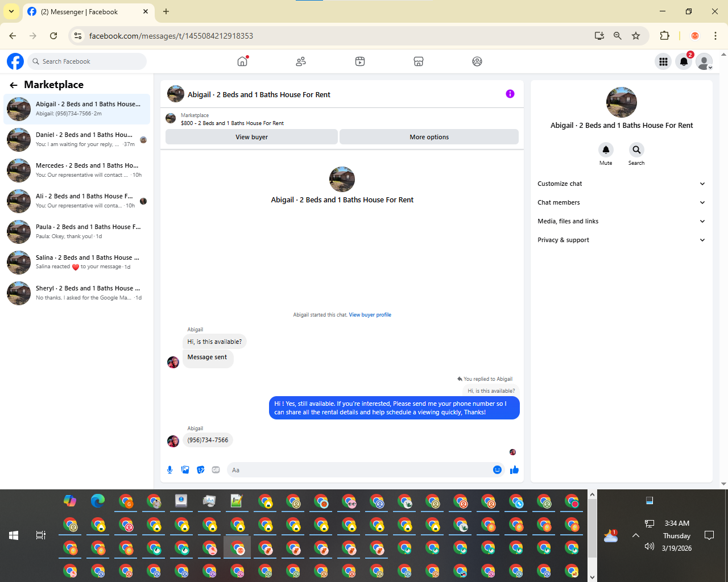Click the back arrow next to Marketplace

[14, 85]
